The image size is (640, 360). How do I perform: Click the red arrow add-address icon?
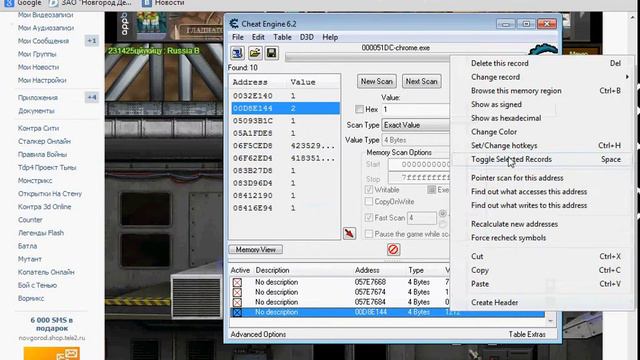coord(349,233)
